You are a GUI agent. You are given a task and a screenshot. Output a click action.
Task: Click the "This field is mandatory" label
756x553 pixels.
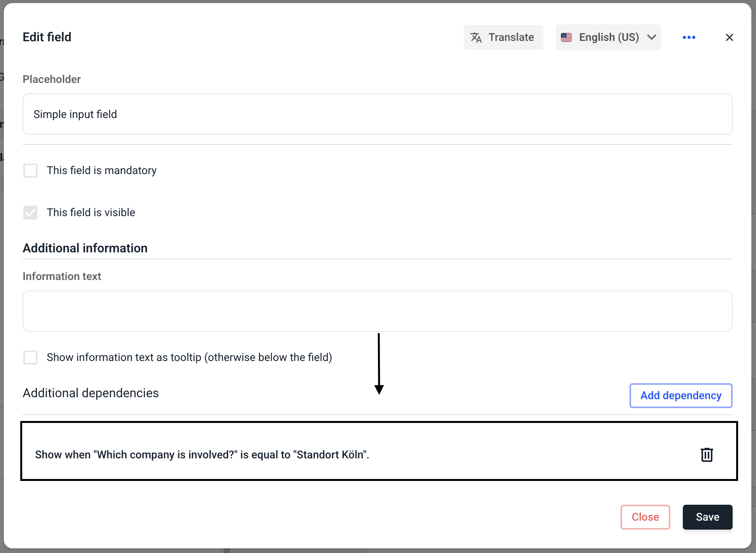pos(102,171)
